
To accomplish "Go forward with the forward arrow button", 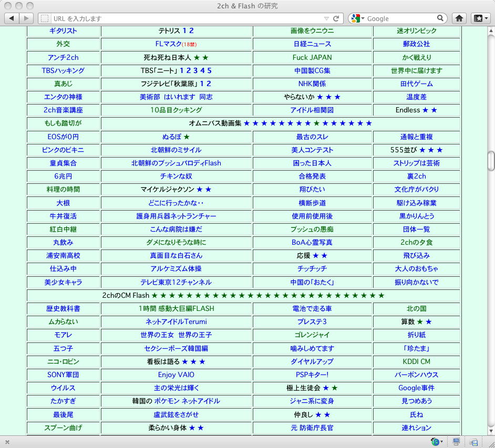I will coord(26,18).
